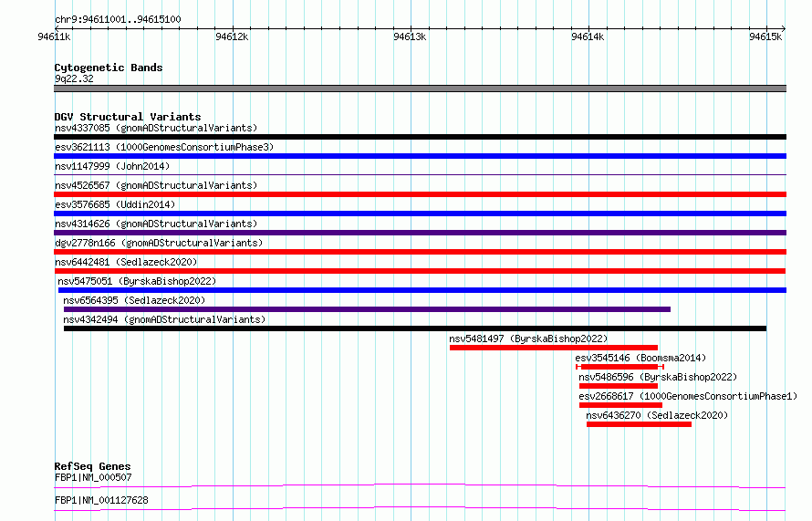Open the nsv5486596 (ByrskaBishop2022) label
The image size is (812, 521).
point(658,377)
